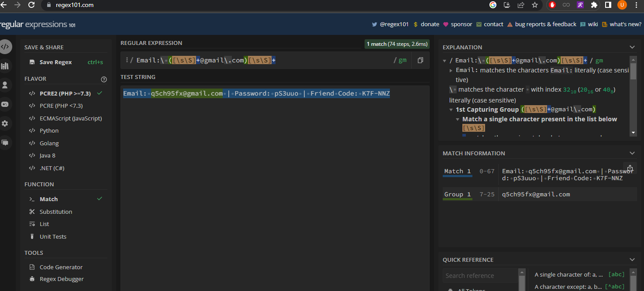Image resolution: width=644 pixels, height=291 pixels.
Task: Open the regex quiz gamepad icon
Action: click(5, 104)
